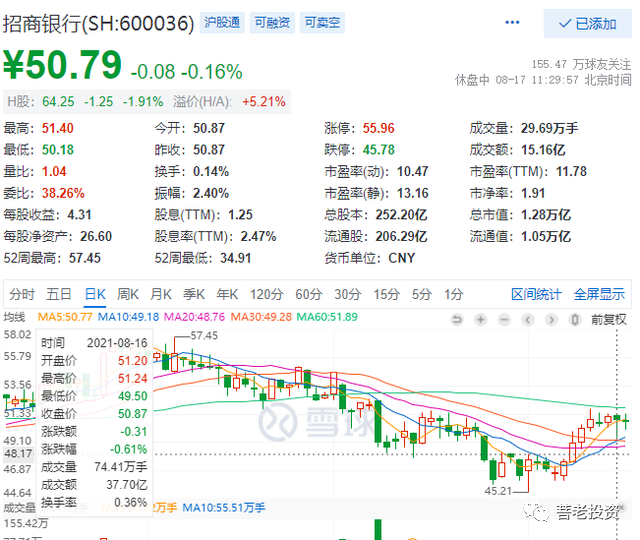Click the 市盈率(TTM) value 11.78
This screenshot has height=540, width=640.
pyautogui.click(x=571, y=171)
